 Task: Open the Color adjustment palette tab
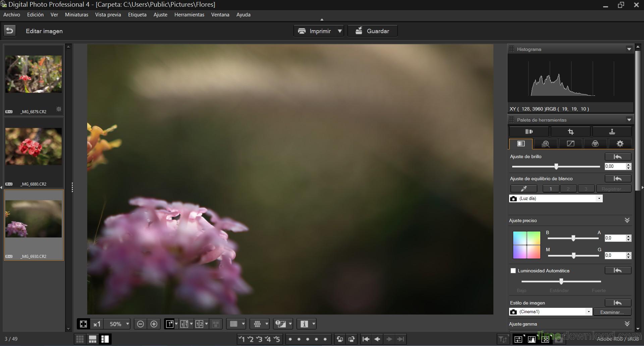pos(595,144)
